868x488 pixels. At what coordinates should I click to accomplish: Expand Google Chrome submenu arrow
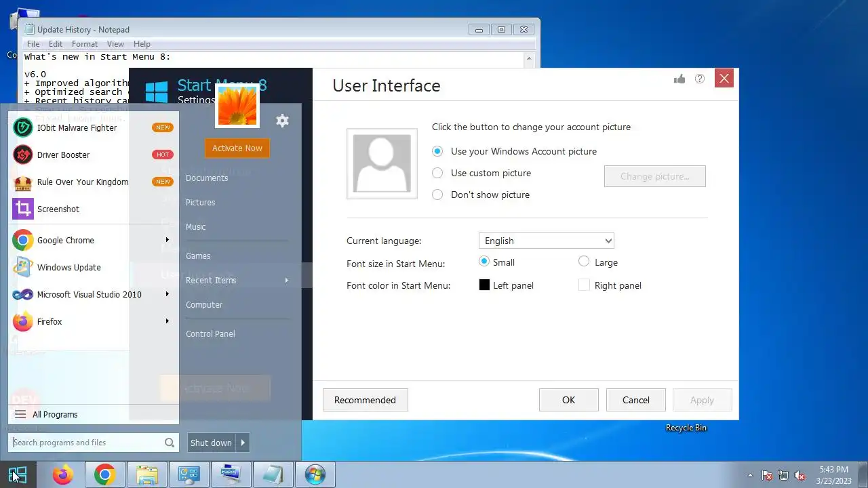[167, 240]
